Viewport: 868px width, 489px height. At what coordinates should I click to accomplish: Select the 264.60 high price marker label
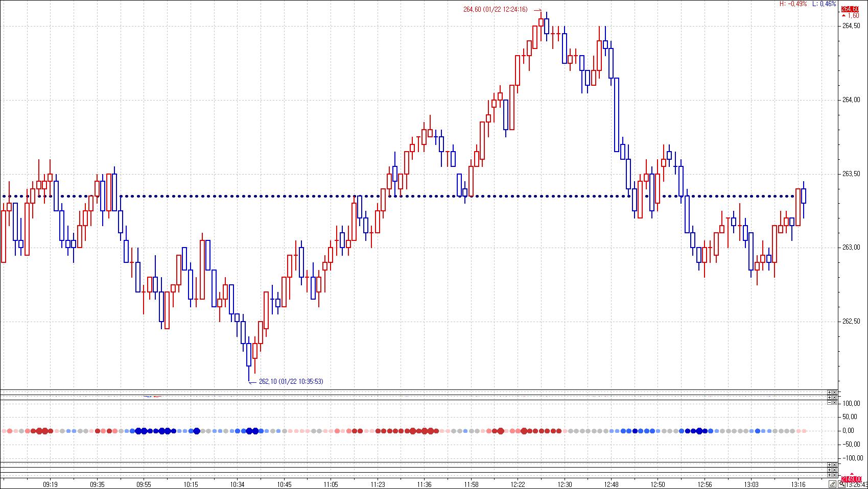pos(495,10)
